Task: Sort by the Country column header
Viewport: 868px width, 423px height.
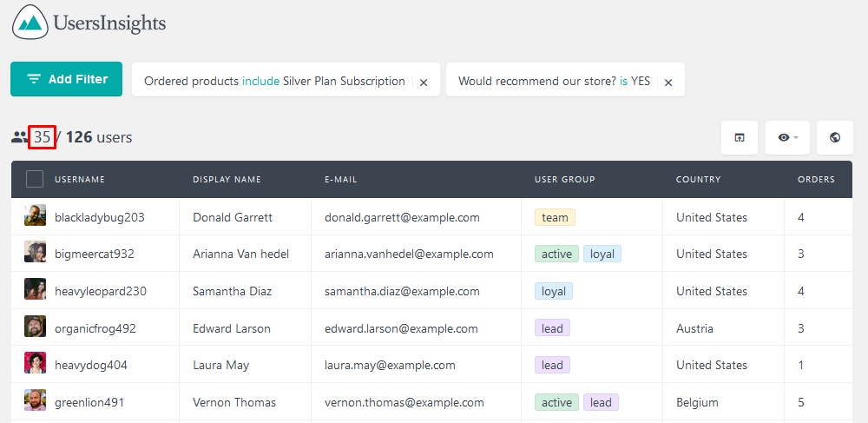Action: [699, 180]
